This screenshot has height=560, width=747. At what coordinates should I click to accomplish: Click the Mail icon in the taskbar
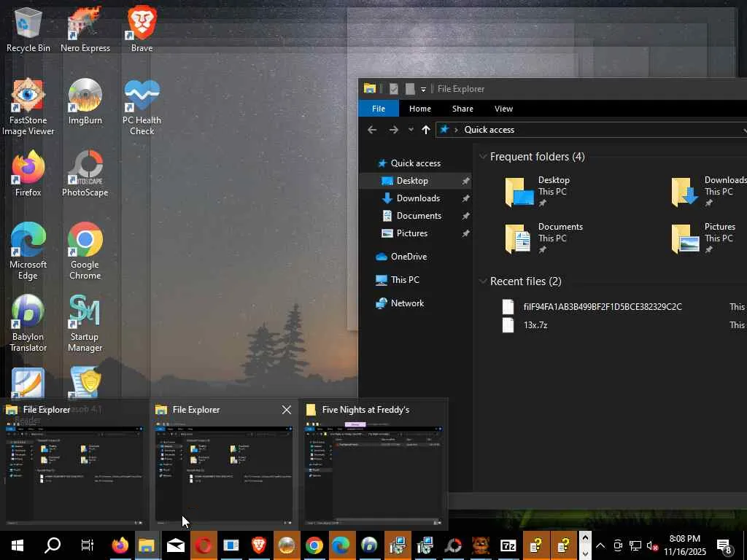click(x=175, y=545)
